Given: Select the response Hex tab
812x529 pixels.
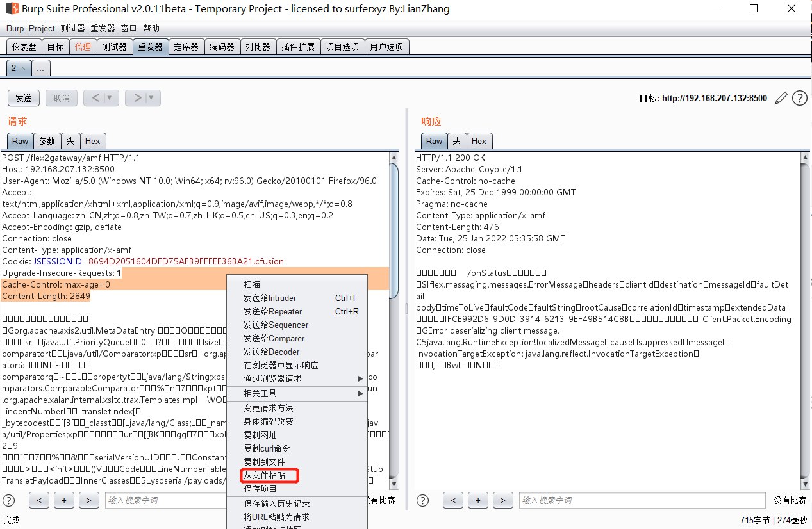Looking at the screenshot, I should point(479,141).
